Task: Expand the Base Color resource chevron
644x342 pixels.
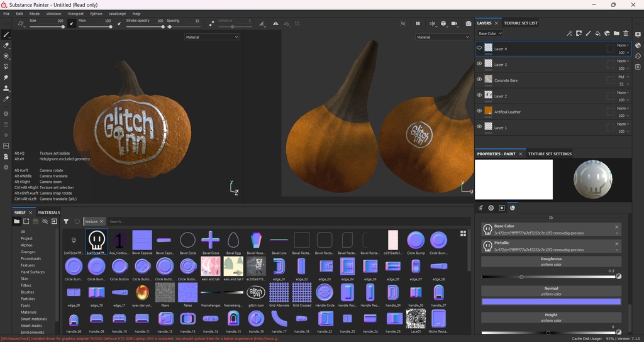Action: pyautogui.click(x=616, y=233)
